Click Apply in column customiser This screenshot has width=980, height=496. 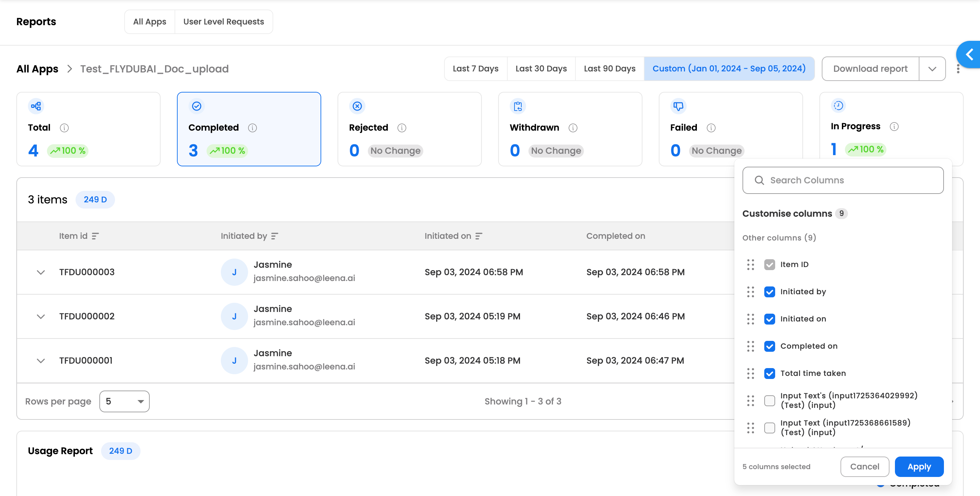click(919, 467)
